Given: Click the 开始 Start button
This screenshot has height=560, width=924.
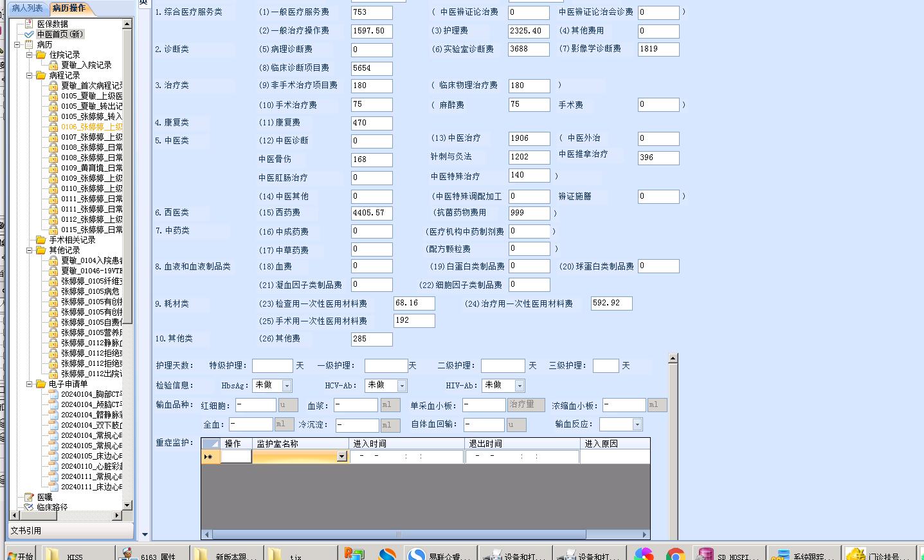Looking at the screenshot, I should click(x=20, y=554).
